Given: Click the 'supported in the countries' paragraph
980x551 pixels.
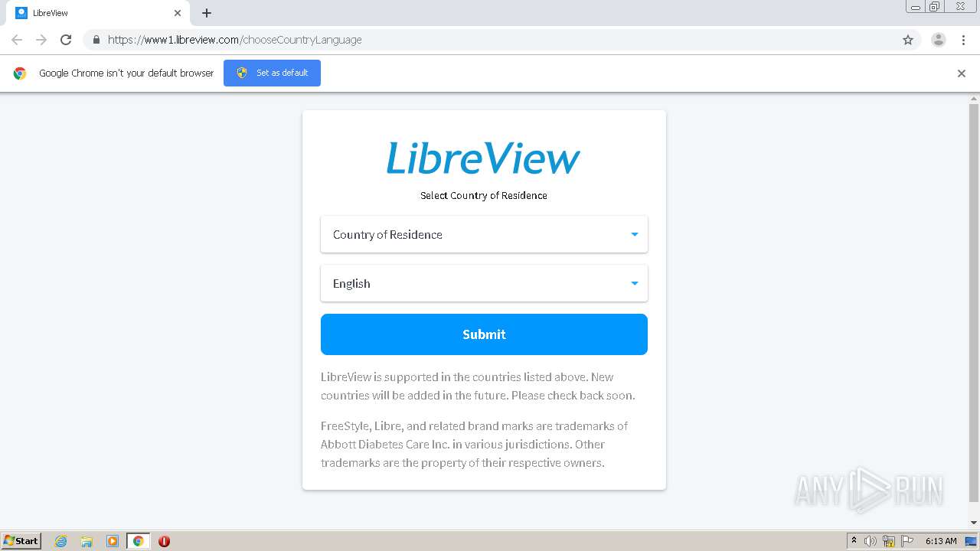Looking at the screenshot, I should [479, 386].
